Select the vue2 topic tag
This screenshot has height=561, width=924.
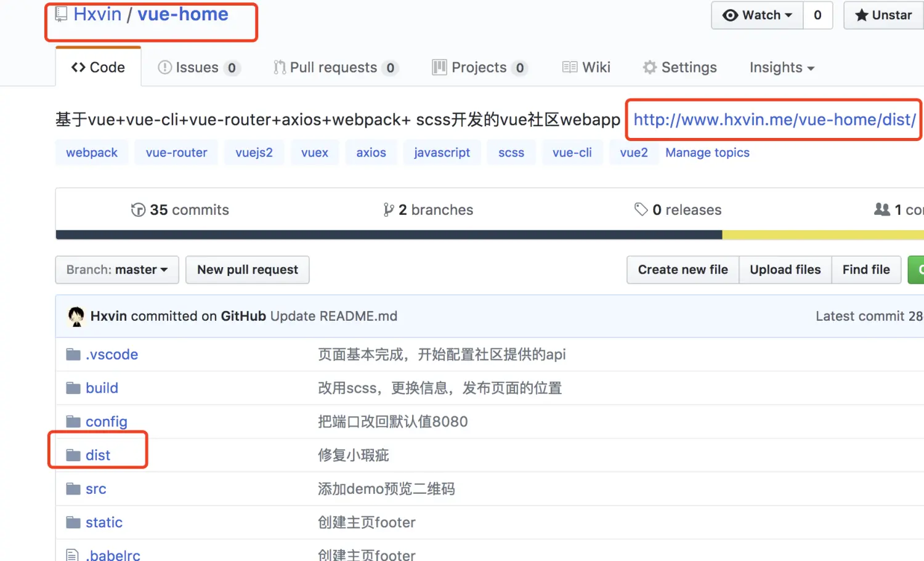[x=634, y=153]
